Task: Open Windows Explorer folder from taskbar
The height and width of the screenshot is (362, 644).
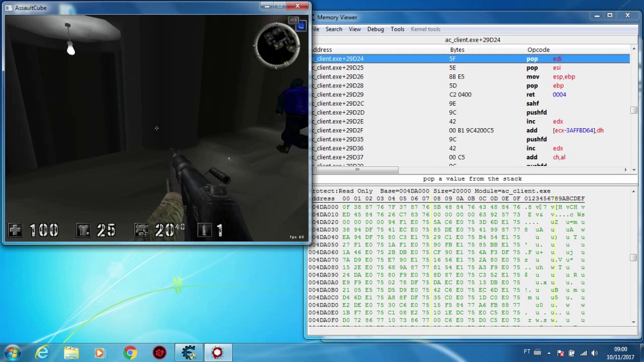Action: (x=71, y=353)
